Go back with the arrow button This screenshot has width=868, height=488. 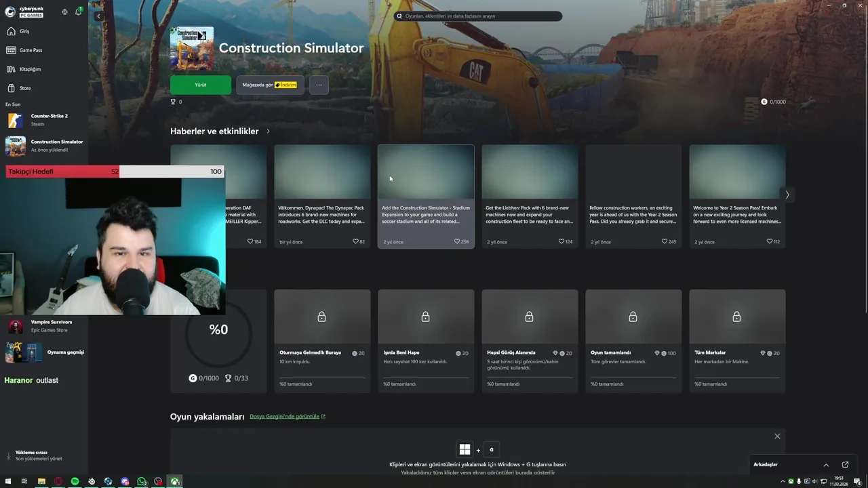point(98,16)
